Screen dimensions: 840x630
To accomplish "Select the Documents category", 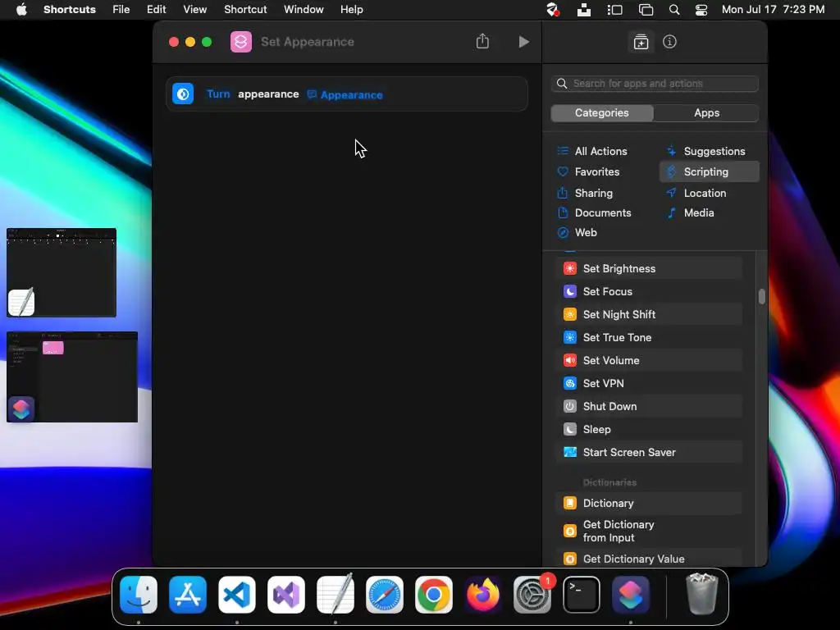I will click(594, 212).
